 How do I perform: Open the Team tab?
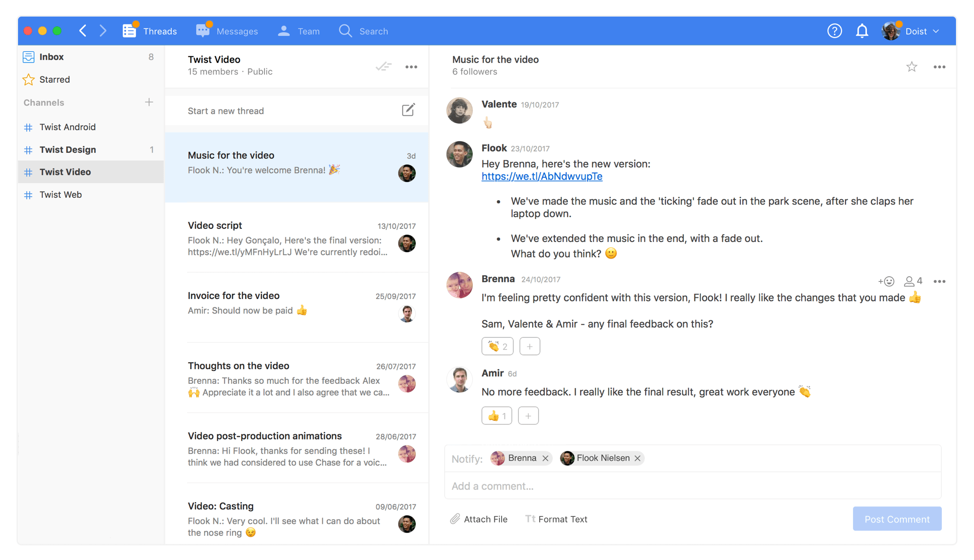[299, 31]
